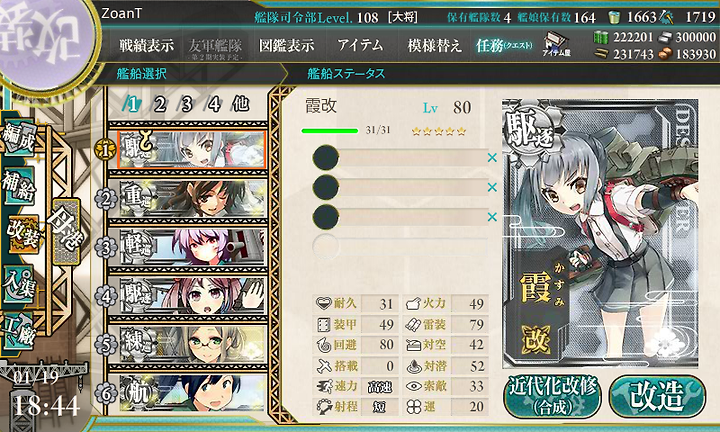Open the アイテム屋 item shop icon

pyautogui.click(x=557, y=45)
